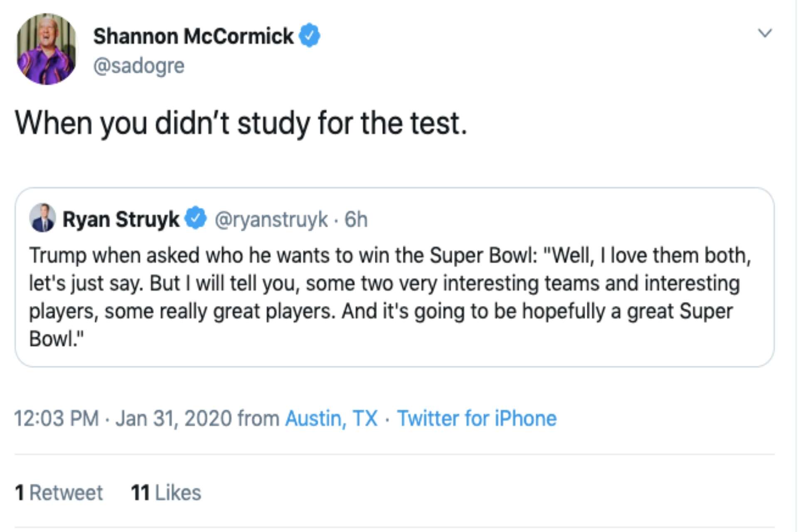Click the 6h timestamp on quoted tweet
This screenshot has width=798, height=532.
point(356,219)
